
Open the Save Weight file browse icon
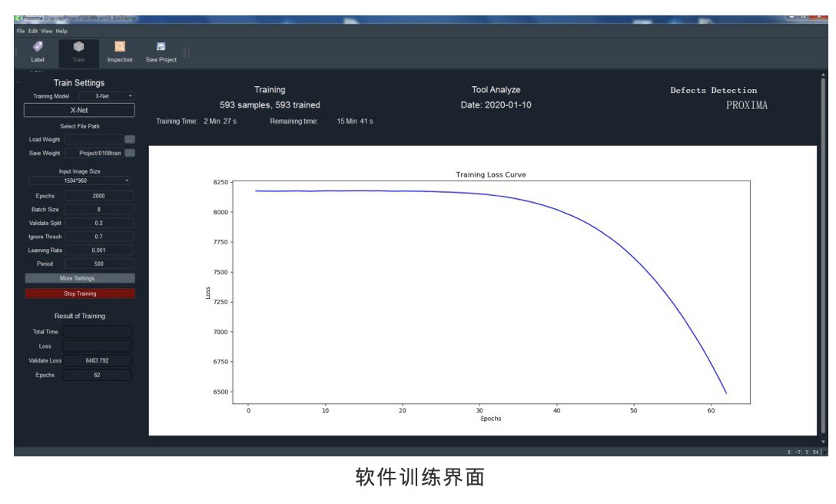coord(129,152)
